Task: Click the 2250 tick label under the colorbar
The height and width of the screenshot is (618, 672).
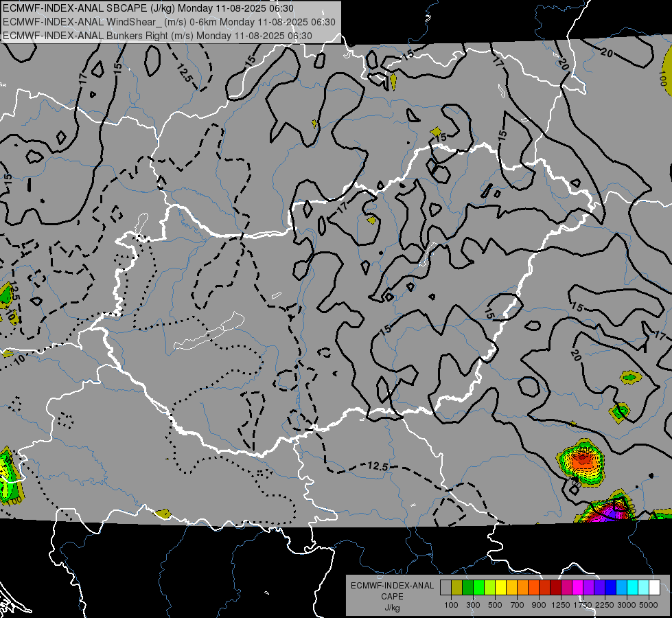Action: coord(604,605)
